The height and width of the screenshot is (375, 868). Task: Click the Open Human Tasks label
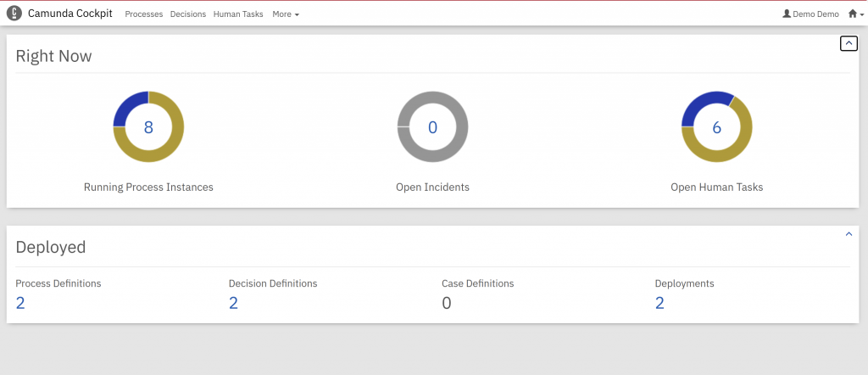717,187
